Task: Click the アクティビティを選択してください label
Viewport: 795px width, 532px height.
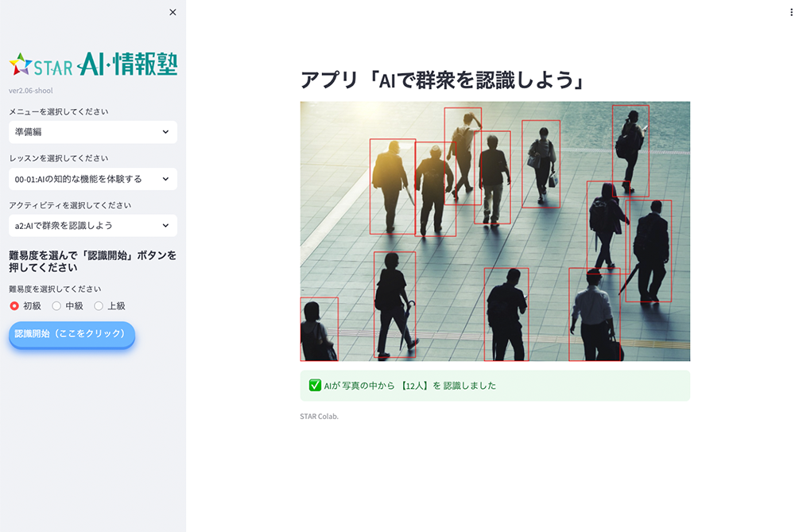Action: pyautogui.click(x=70, y=205)
